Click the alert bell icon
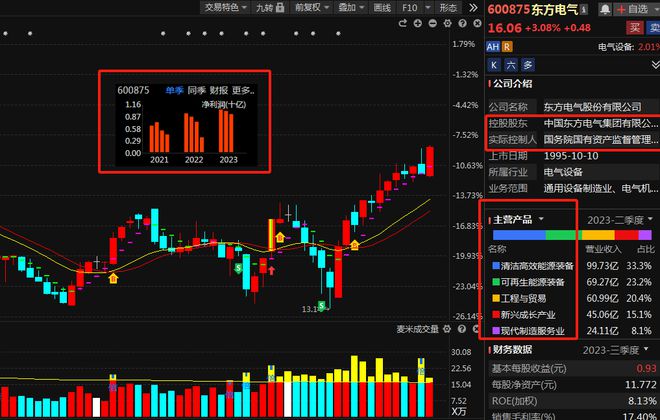This screenshot has width=660, height=420. pos(604,9)
